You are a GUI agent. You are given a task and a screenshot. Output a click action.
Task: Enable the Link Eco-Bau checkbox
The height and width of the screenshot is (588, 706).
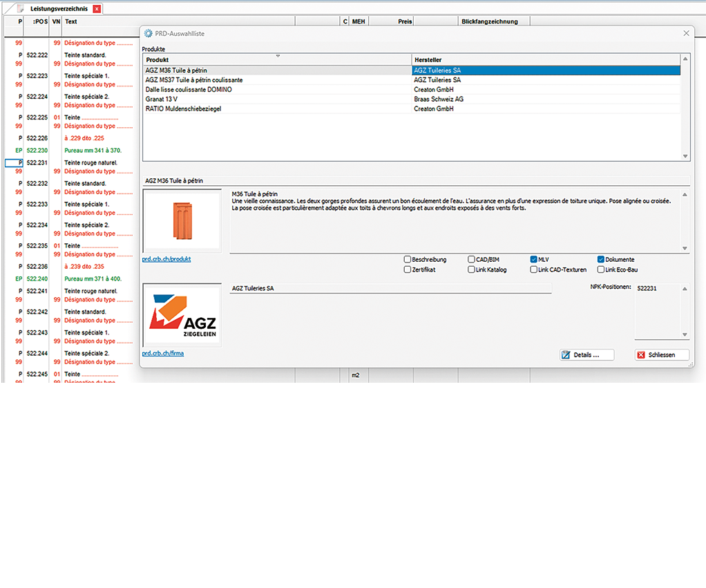tap(600, 269)
